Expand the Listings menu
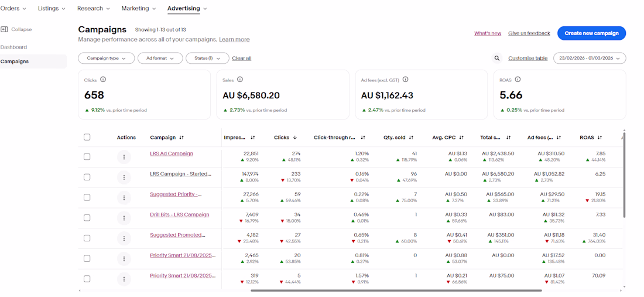This screenshot has width=644, height=297. pyautogui.click(x=52, y=8)
